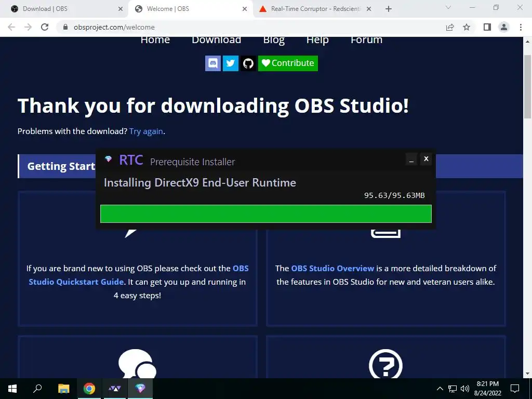The image size is (532, 399).
Task: Click the Chrome taskbar icon
Action: [x=89, y=389]
